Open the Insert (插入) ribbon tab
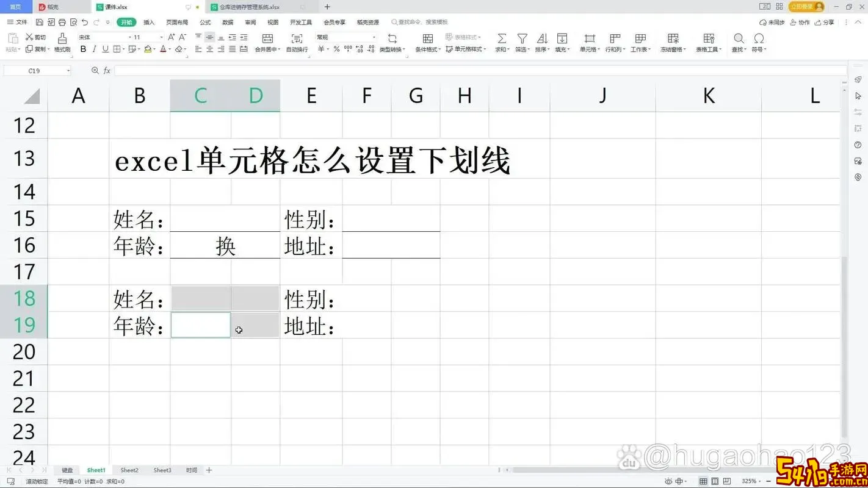 tap(149, 22)
